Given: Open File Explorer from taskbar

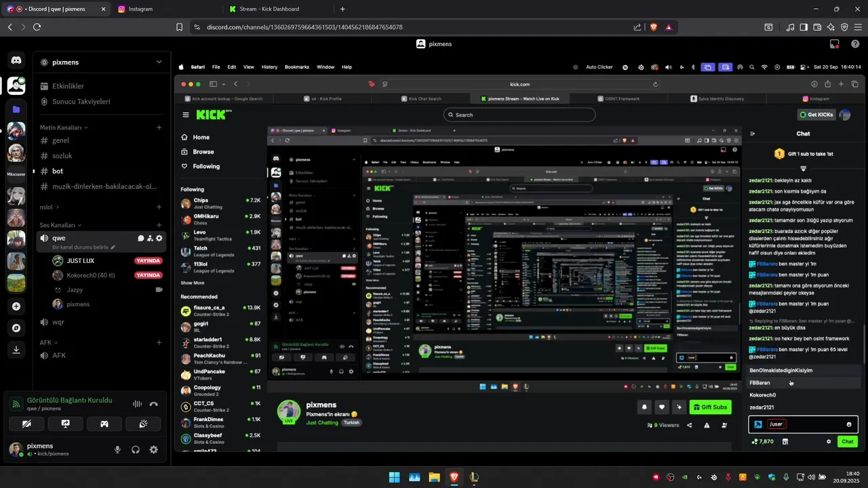Looking at the screenshot, I should click(x=434, y=477).
